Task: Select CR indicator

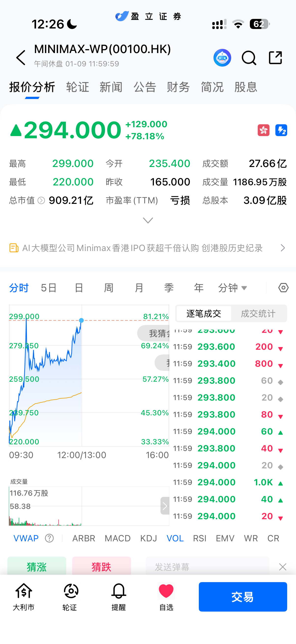Action: point(273,538)
